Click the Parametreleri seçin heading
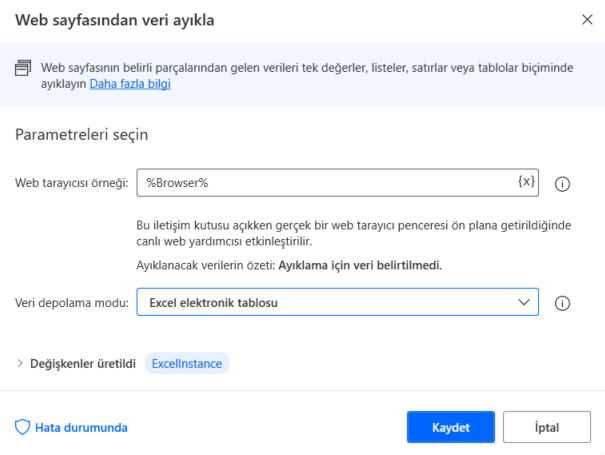Image resolution: width=605 pixels, height=455 pixels. 81,134
